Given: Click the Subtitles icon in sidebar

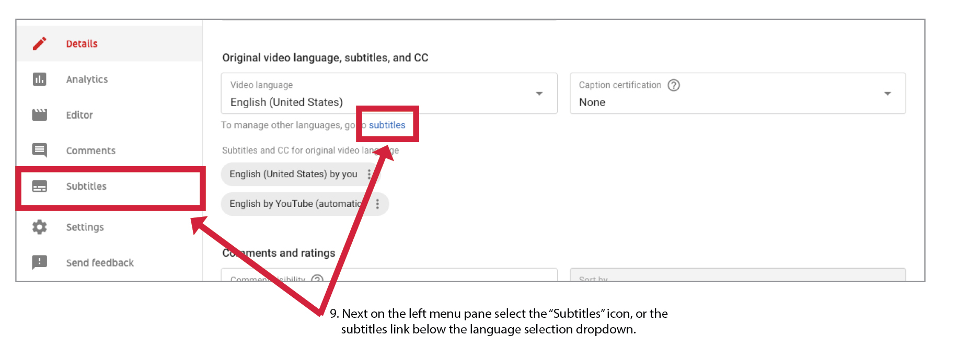Looking at the screenshot, I should click(x=40, y=187).
